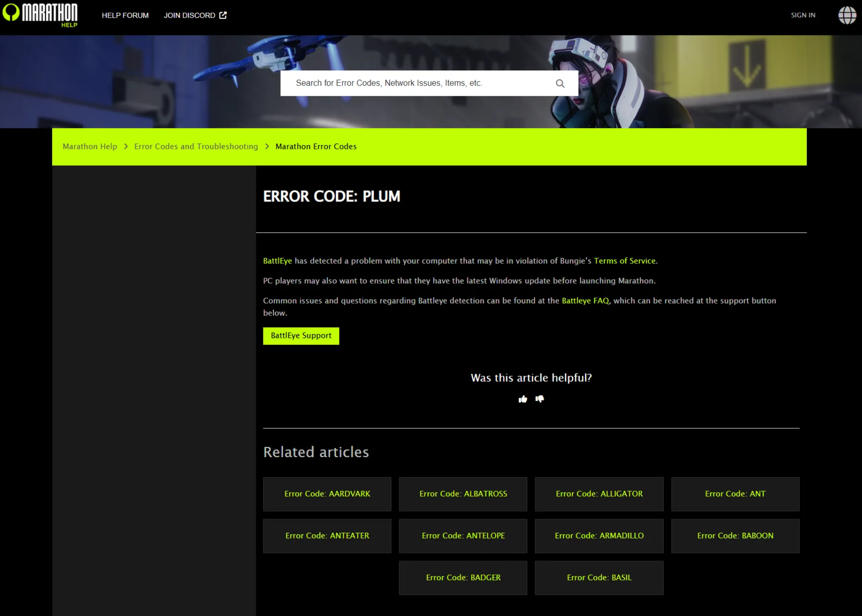Viewport: 862px width, 616px height.
Task: Go to Marathon Help breadcrumb
Action: point(90,146)
